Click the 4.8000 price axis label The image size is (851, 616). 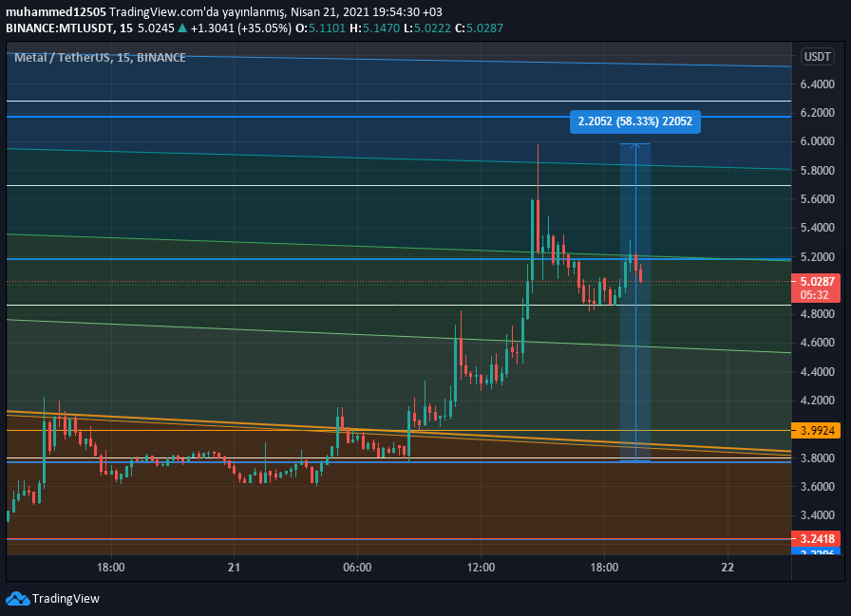point(817,314)
